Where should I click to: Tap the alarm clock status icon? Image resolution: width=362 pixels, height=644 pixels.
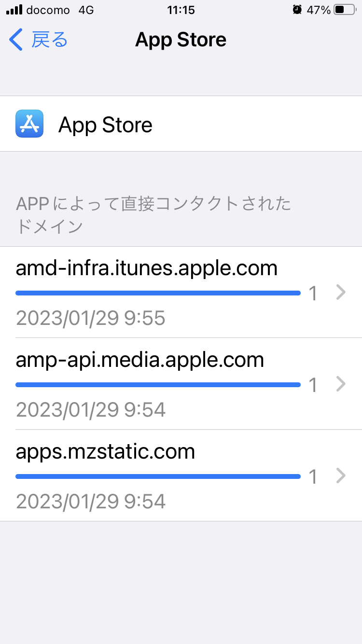point(297,10)
